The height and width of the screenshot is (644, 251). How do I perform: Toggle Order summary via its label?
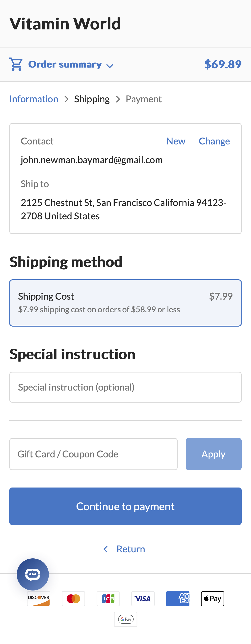pos(65,64)
